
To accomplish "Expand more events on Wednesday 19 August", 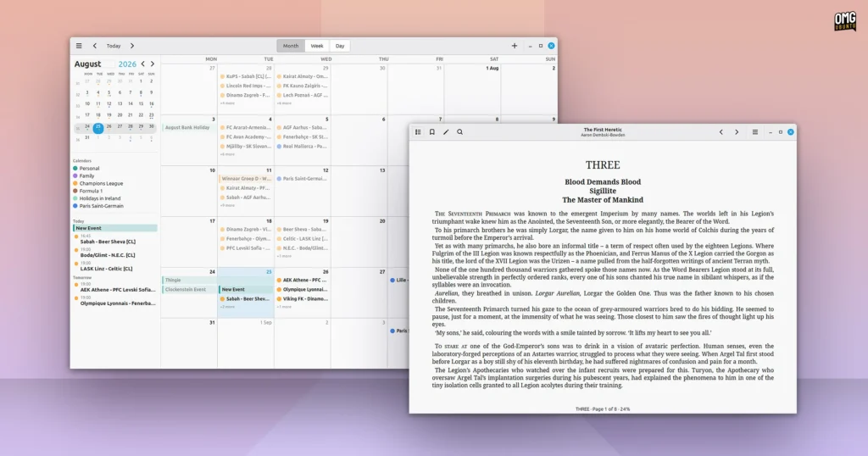I will (x=284, y=256).
